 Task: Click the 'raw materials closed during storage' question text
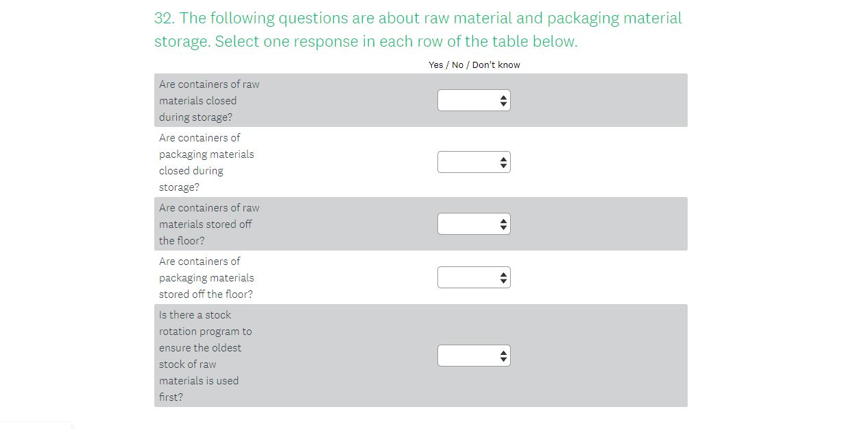208,101
